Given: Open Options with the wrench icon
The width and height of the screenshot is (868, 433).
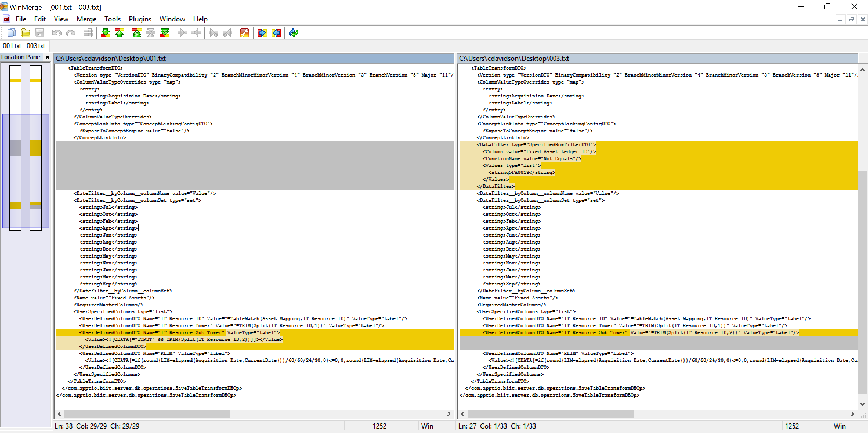Looking at the screenshot, I should click(245, 33).
